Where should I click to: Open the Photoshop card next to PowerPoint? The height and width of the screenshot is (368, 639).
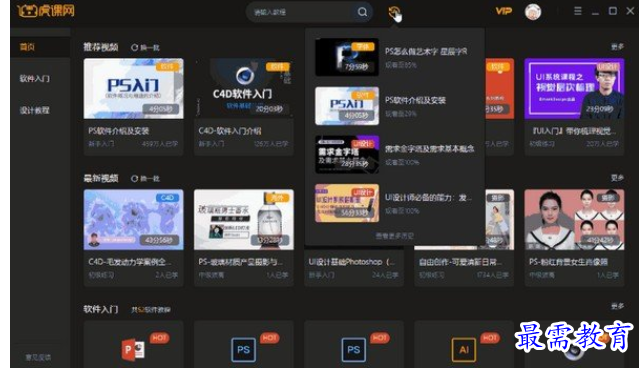[x=243, y=344]
